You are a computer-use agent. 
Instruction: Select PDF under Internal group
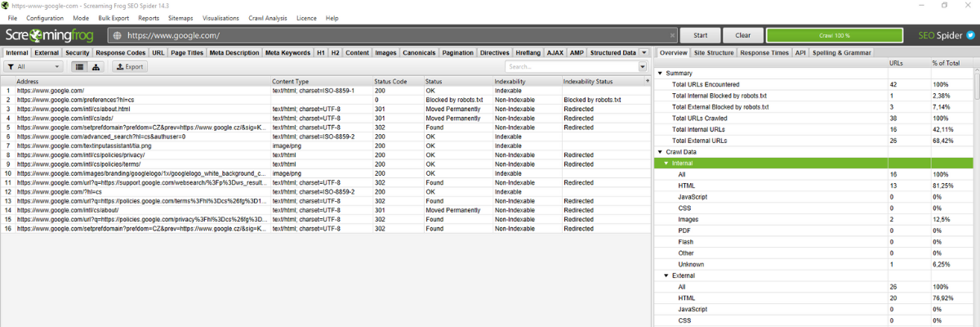[x=813, y=231]
